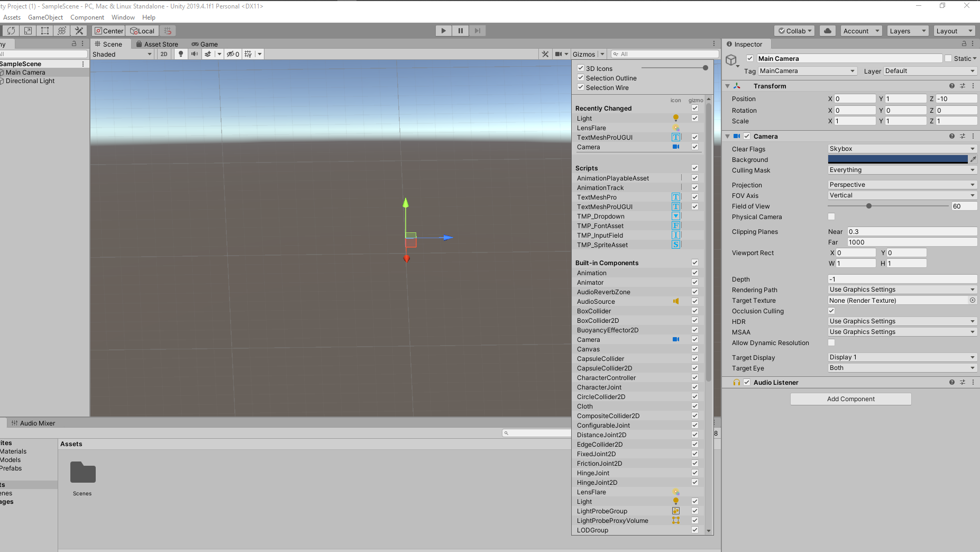Enable Physical Camera checkbox
The width and height of the screenshot is (980, 552).
[x=831, y=216]
